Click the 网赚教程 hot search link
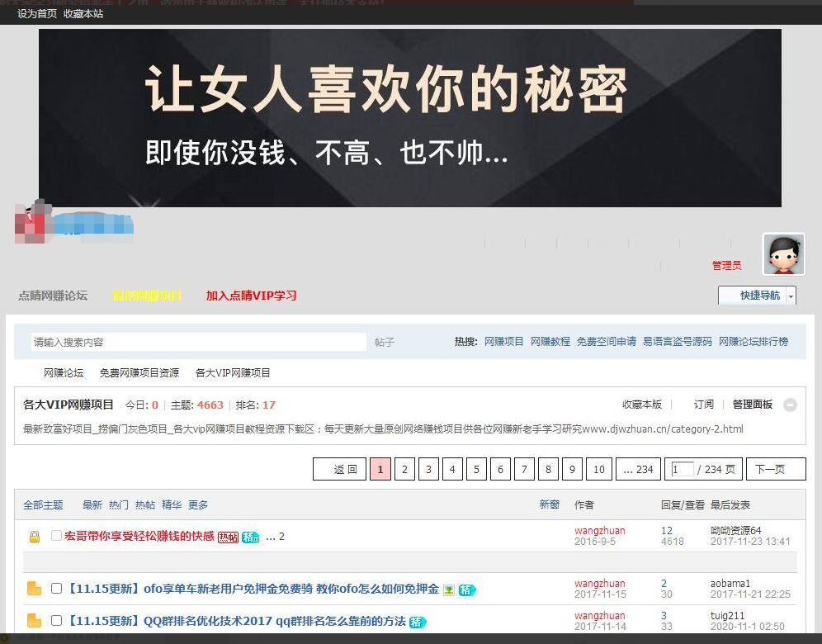The image size is (822, 644). tap(550, 341)
